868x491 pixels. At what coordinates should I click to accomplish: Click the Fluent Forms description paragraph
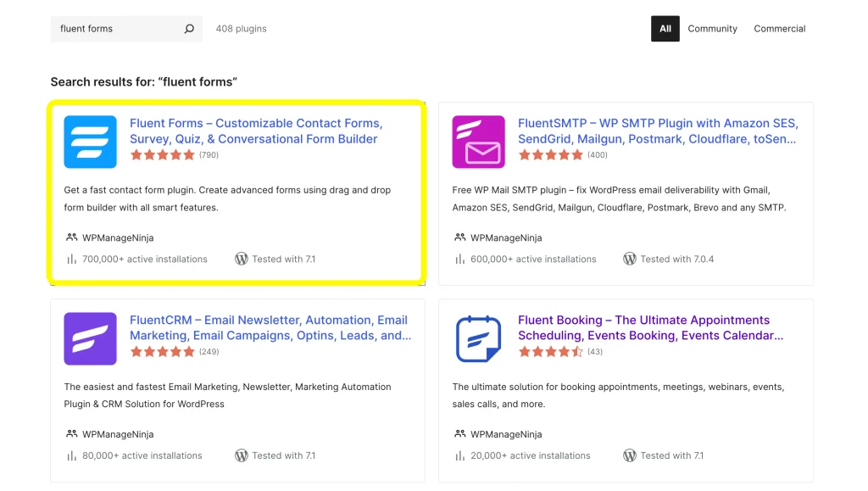[x=227, y=198]
